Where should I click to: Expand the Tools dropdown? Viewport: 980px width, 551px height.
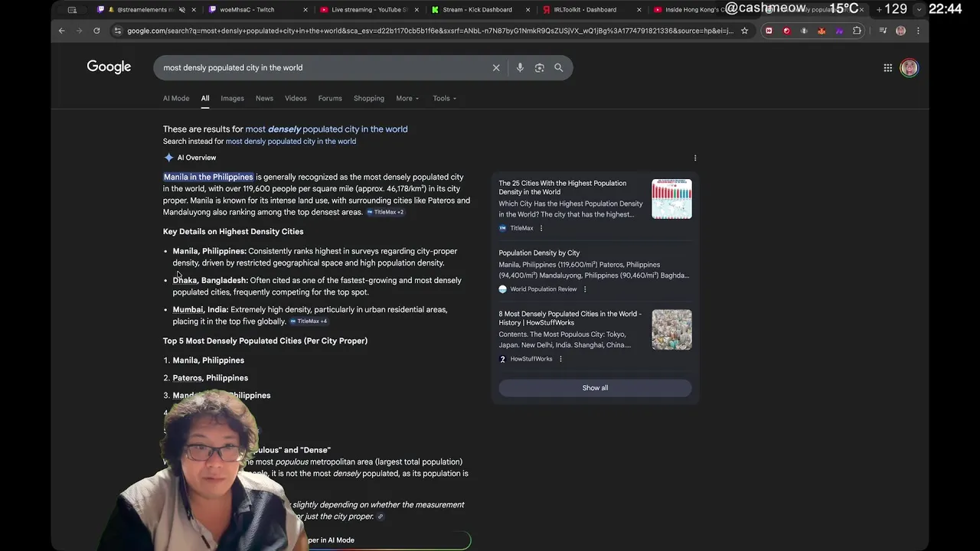point(444,98)
